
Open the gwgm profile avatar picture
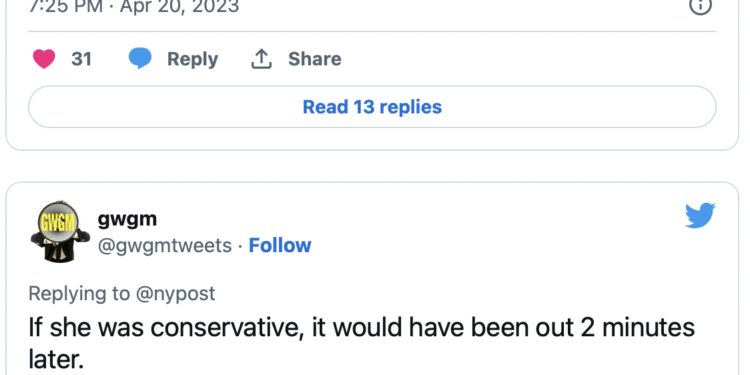60,232
